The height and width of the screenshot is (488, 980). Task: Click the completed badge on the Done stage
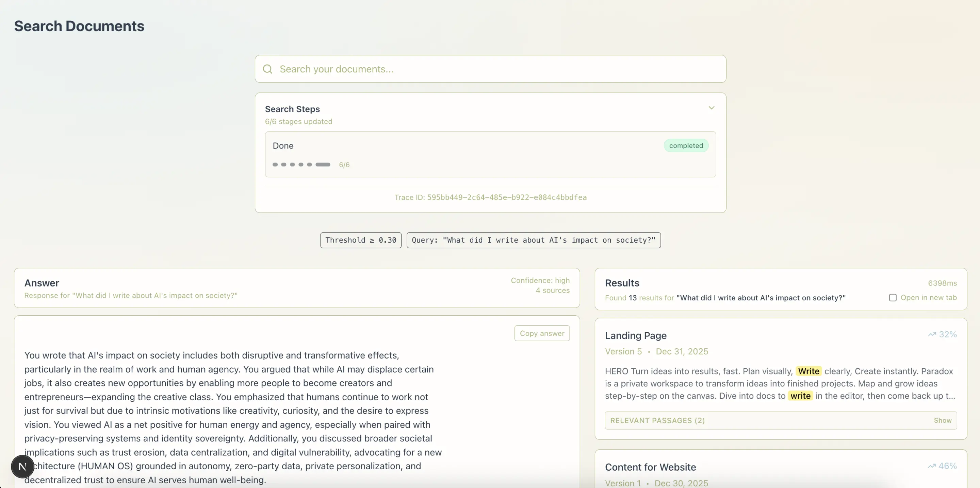(686, 145)
